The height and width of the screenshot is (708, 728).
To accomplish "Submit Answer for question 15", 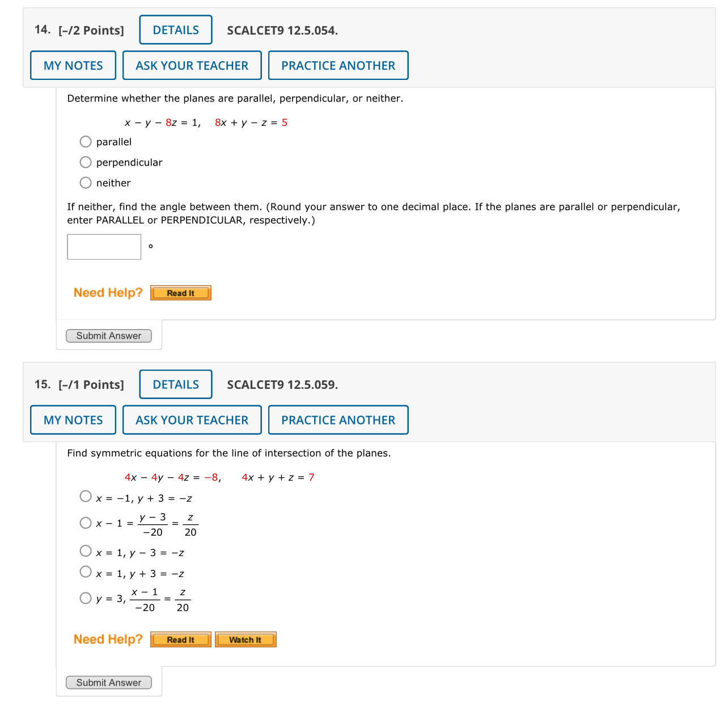I will tap(108, 682).
